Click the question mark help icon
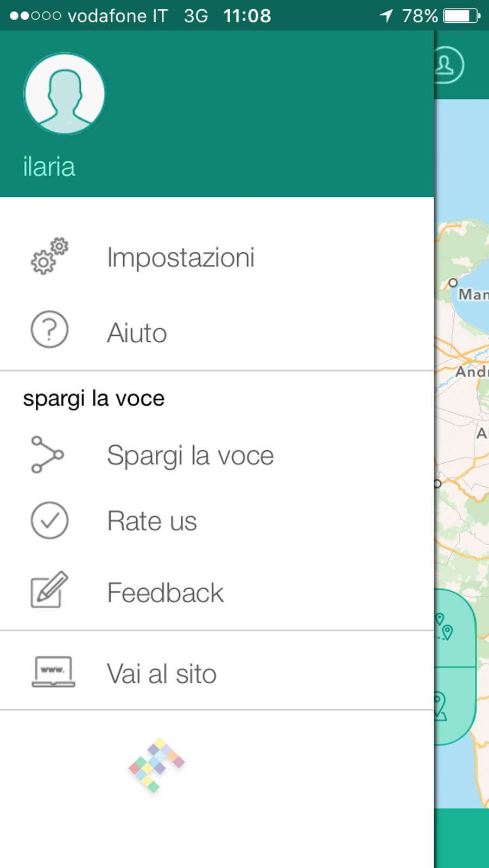The height and width of the screenshot is (868, 489). 49,329
